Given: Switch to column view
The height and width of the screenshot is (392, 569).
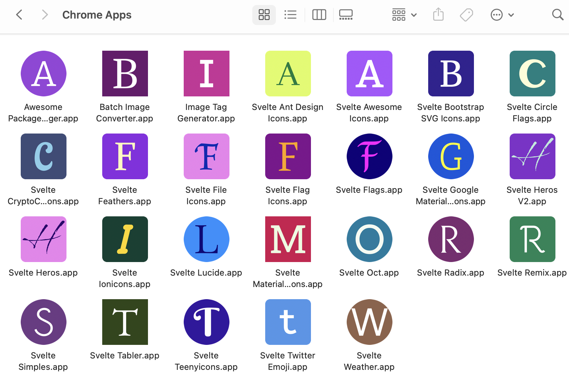Looking at the screenshot, I should (319, 15).
